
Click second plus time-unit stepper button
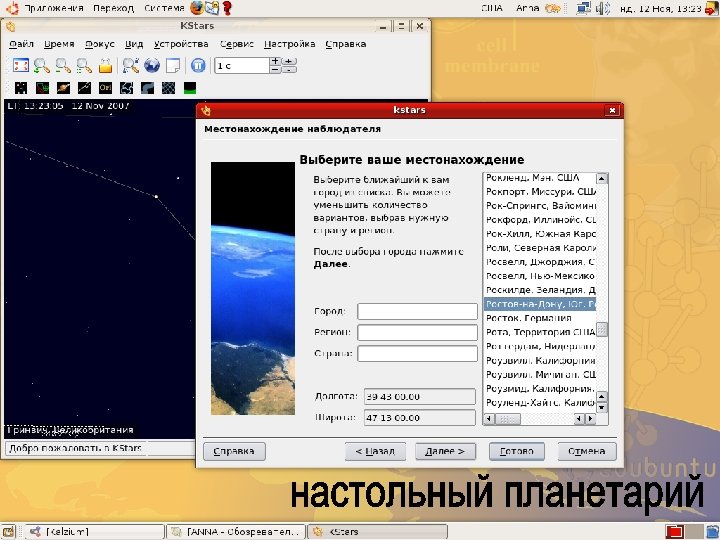[x=289, y=61]
